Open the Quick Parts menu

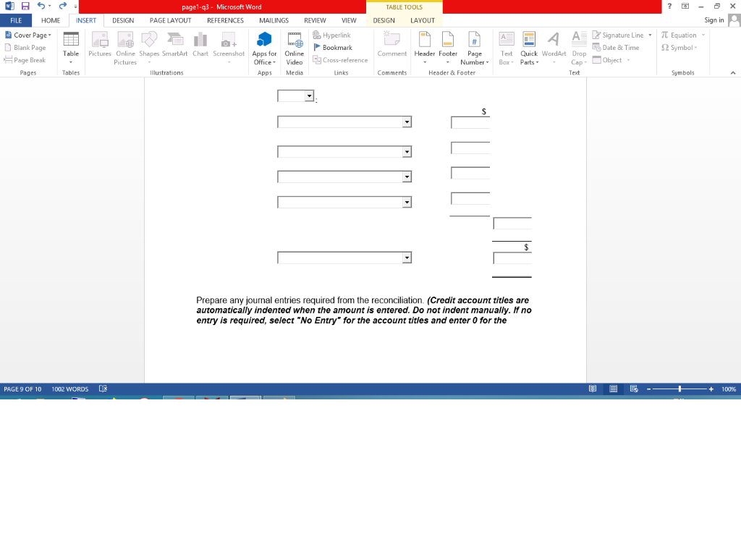529,48
